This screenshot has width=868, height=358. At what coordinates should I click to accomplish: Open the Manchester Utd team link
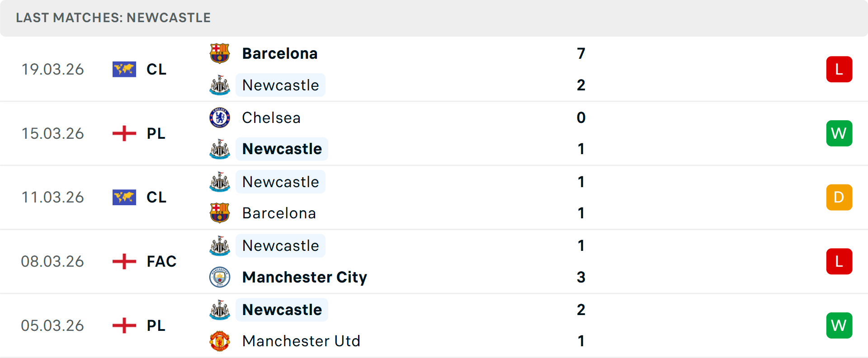[301, 341]
